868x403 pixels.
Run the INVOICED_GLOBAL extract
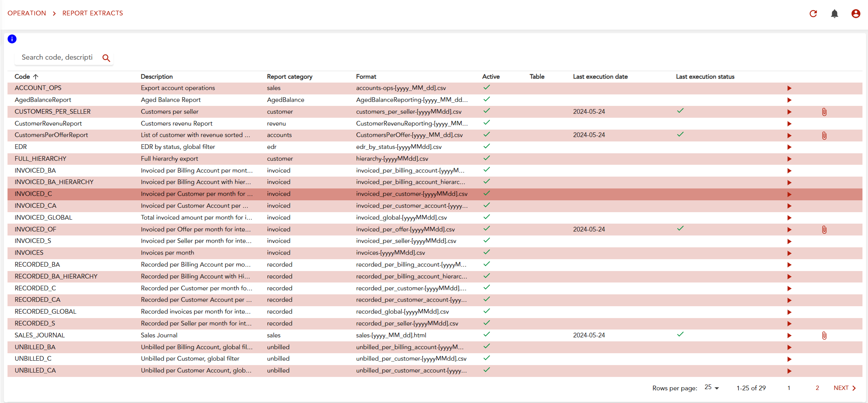click(789, 218)
